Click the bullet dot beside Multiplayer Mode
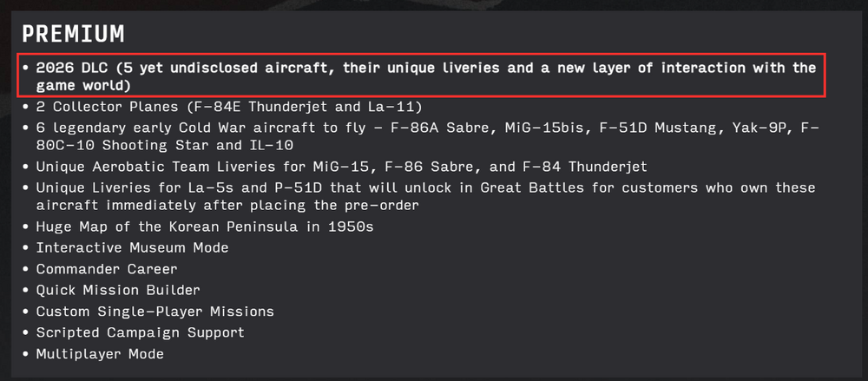The image size is (868, 381). [27, 354]
